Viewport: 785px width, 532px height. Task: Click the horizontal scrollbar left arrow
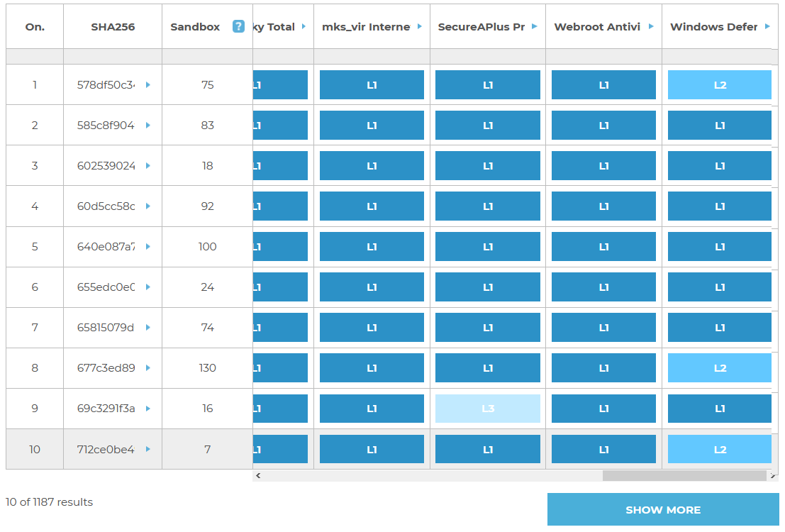(258, 476)
